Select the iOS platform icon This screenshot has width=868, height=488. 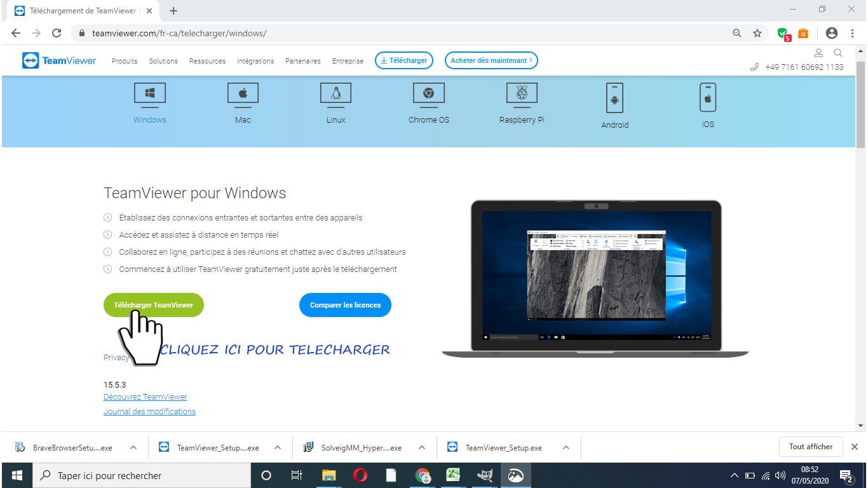[x=708, y=97]
